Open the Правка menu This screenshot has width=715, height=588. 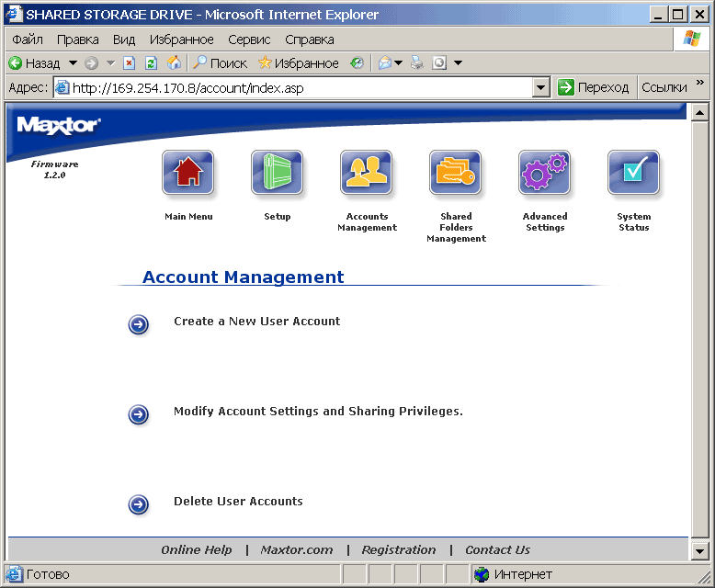(77, 40)
